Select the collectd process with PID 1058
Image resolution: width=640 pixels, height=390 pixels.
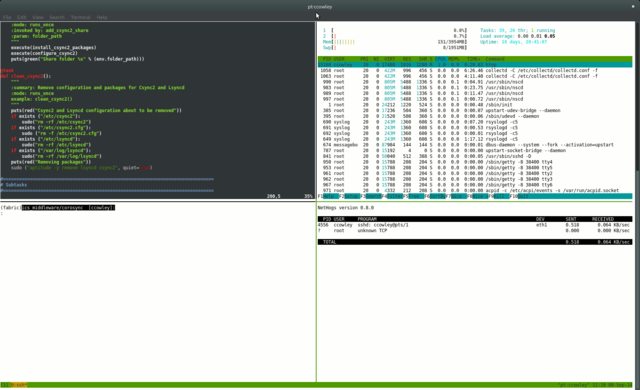click(475, 71)
